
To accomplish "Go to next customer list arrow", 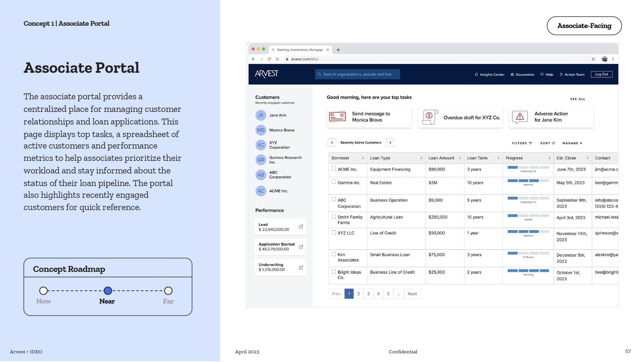I will (390, 143).
